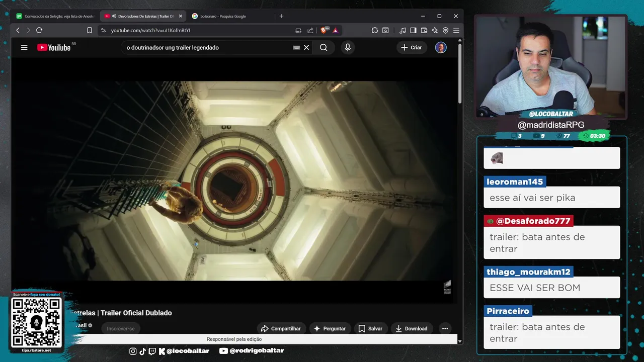Screen dimensions: 644x362
Task: Click the Compartilhar button
Action: pos(281,328)
